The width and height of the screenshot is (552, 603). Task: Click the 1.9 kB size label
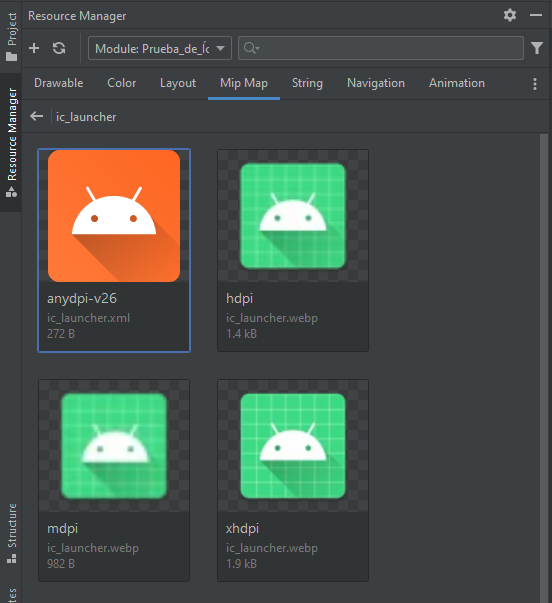[241, 564]
